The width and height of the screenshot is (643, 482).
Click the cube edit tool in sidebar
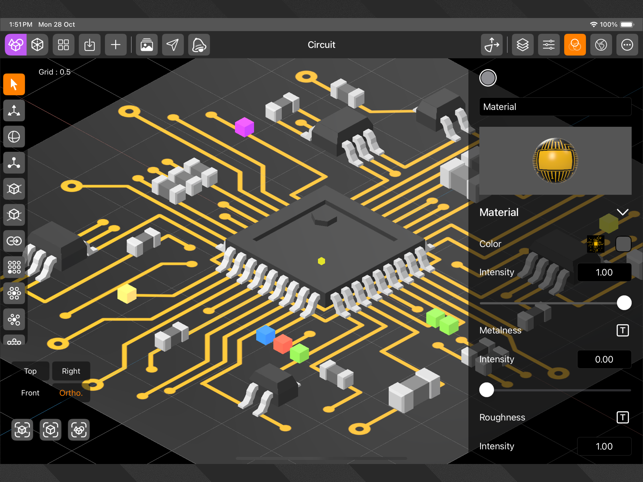pyautogui.click(x=14, y=189)
